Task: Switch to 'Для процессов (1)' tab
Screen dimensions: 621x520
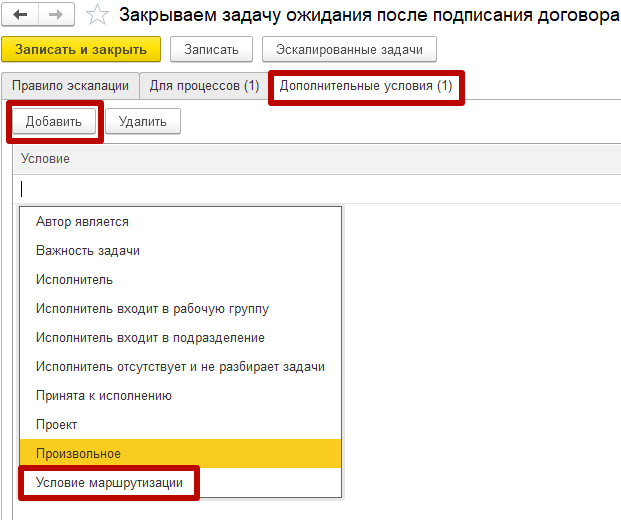Action: (x=204, y=86)
